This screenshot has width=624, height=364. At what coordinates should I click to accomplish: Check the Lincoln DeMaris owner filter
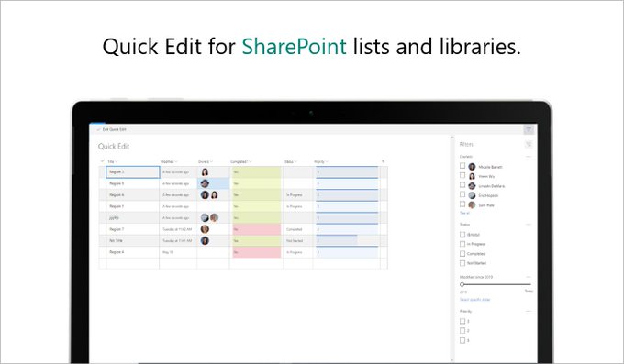coord(462,185)
